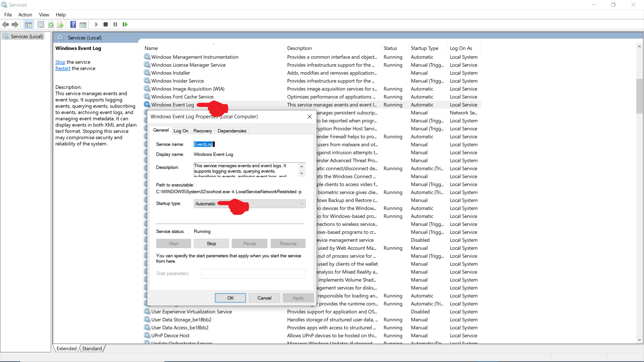
Task: Click the Restart the service link
Action: pyautogui.click(x=63, y=68)
